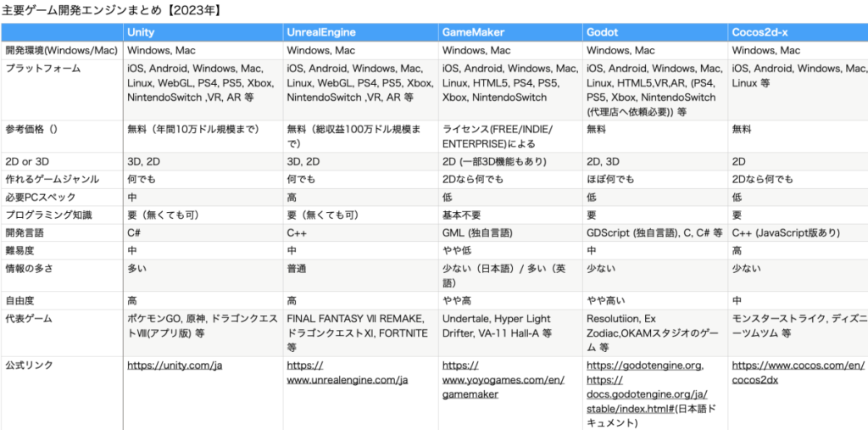Image resolution: width=868 pixels, height=430 pixels.
Task: Select the プログラミング知識 row label
Action: 61,215
